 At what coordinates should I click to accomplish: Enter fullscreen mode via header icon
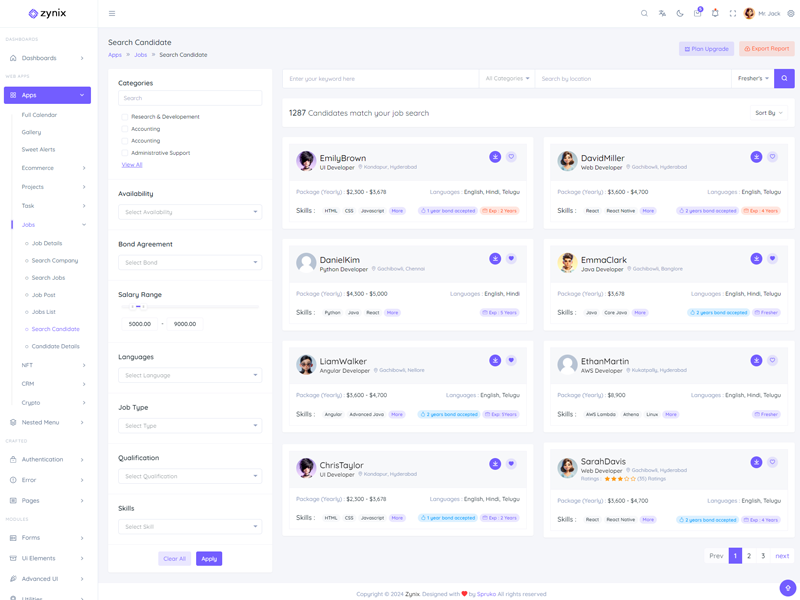pyautogui.click(x=733, y=13)
